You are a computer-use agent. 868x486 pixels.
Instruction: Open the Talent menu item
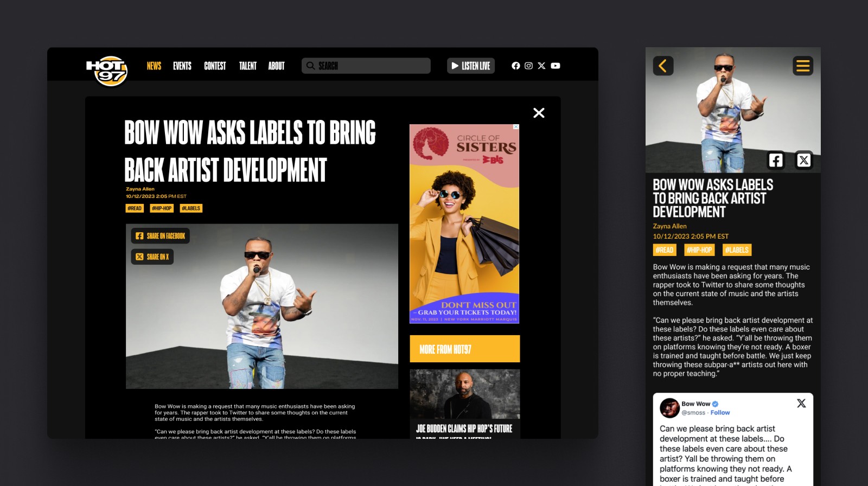248,66
